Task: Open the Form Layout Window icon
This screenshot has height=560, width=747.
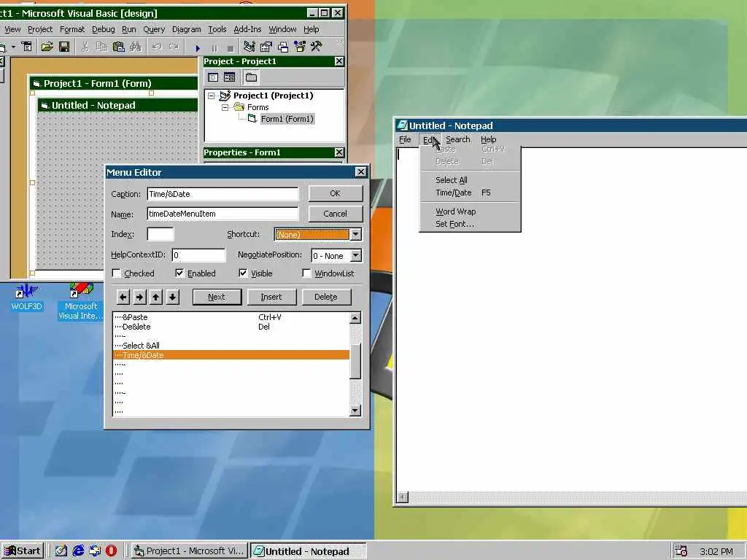Action: [x=283, y=47]
